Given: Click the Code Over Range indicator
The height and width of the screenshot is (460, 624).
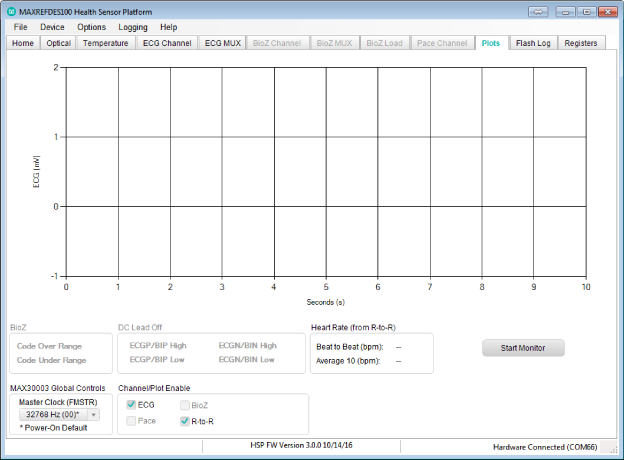Looking at the screenshot, I should [49, 346].
